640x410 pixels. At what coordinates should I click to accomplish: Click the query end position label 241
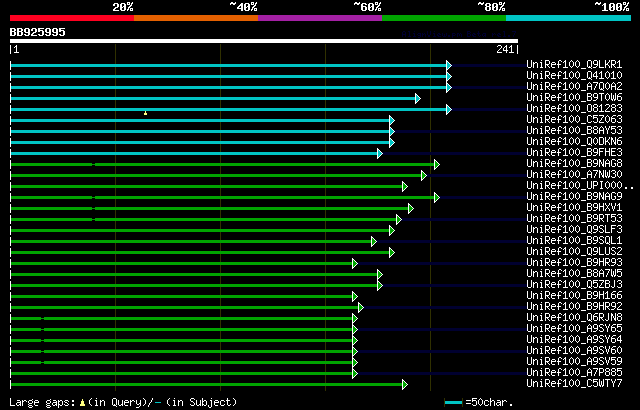(505, 49)
